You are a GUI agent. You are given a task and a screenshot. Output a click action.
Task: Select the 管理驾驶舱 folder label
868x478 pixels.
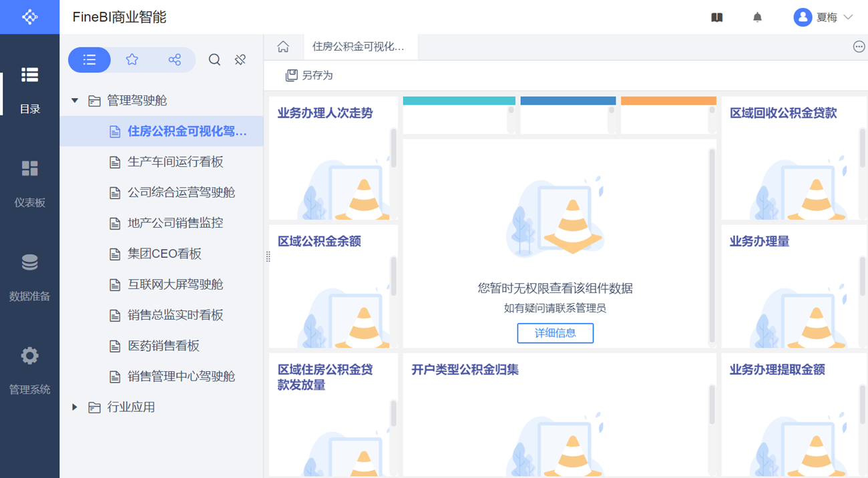coord(138,100)
